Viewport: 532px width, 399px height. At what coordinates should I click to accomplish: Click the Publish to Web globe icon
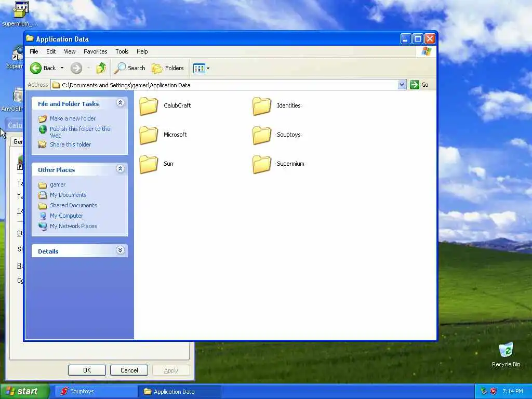(x=43, y=129)
